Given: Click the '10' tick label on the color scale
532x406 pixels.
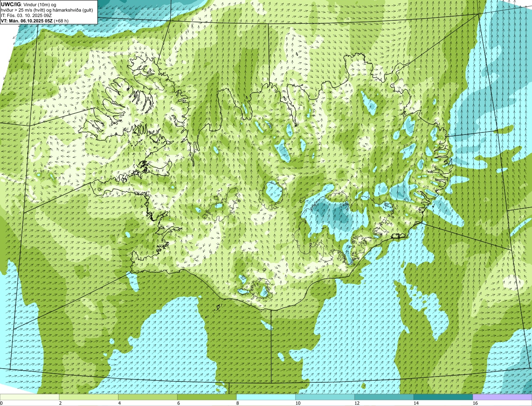Looking at the screenshot, I should [x=298, y=403].
